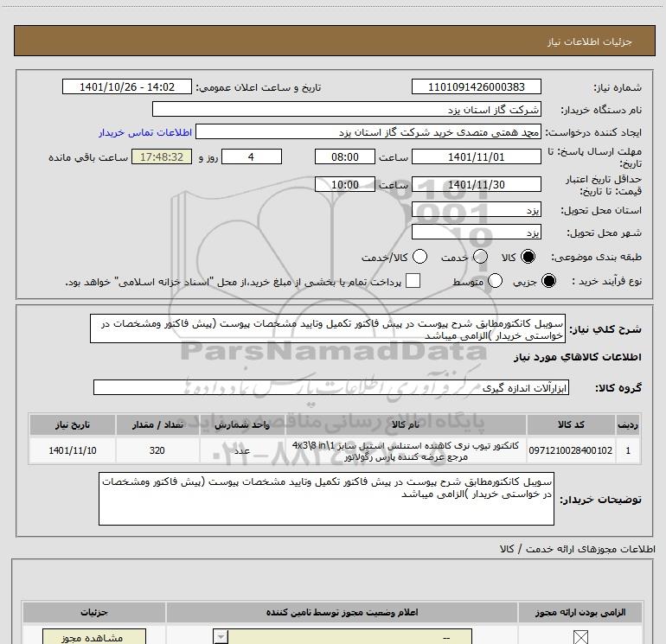
Task: Click row number 1 cell
Action: [x=628, y=450]
